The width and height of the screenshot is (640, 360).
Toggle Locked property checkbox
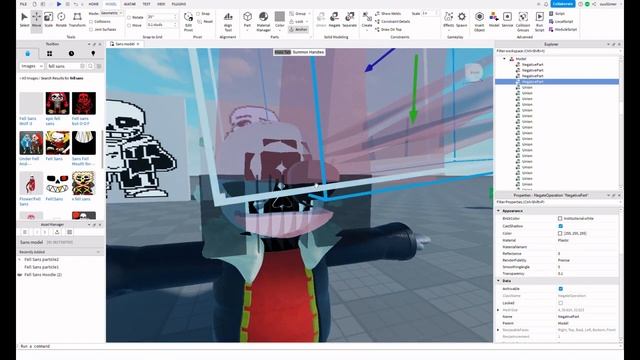click(x=560, y=303)
